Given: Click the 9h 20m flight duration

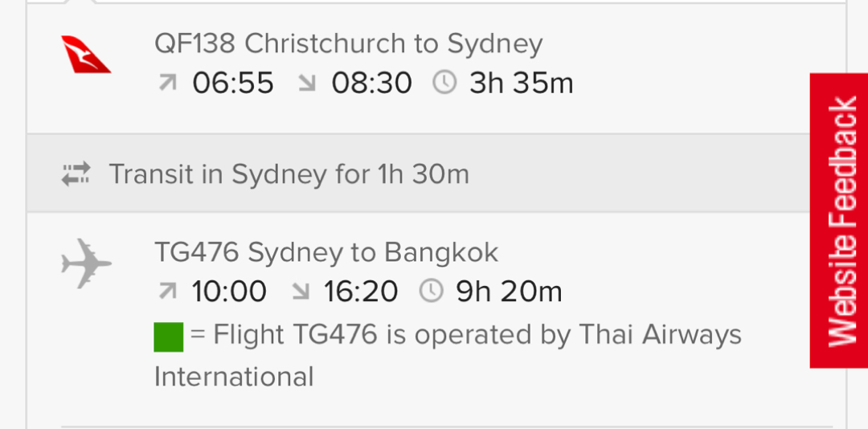Looking at the screenshot, I should [509, 292].
